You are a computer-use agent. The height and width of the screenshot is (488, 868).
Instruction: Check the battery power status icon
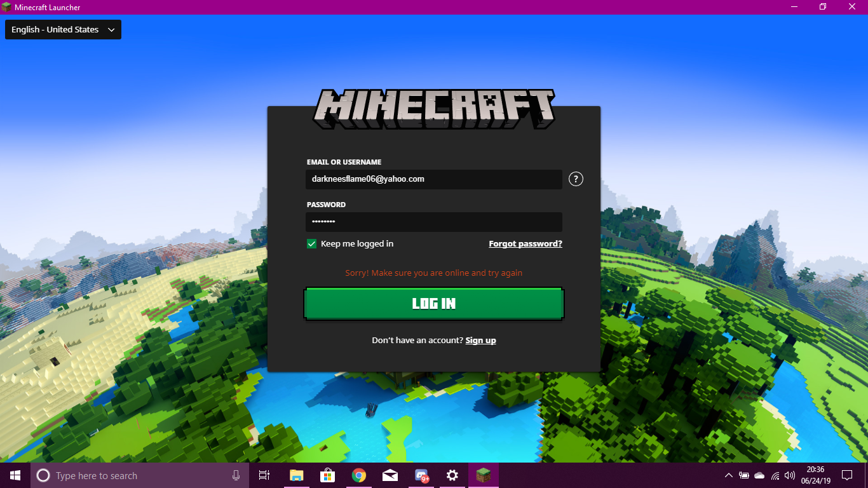(744, 475)
